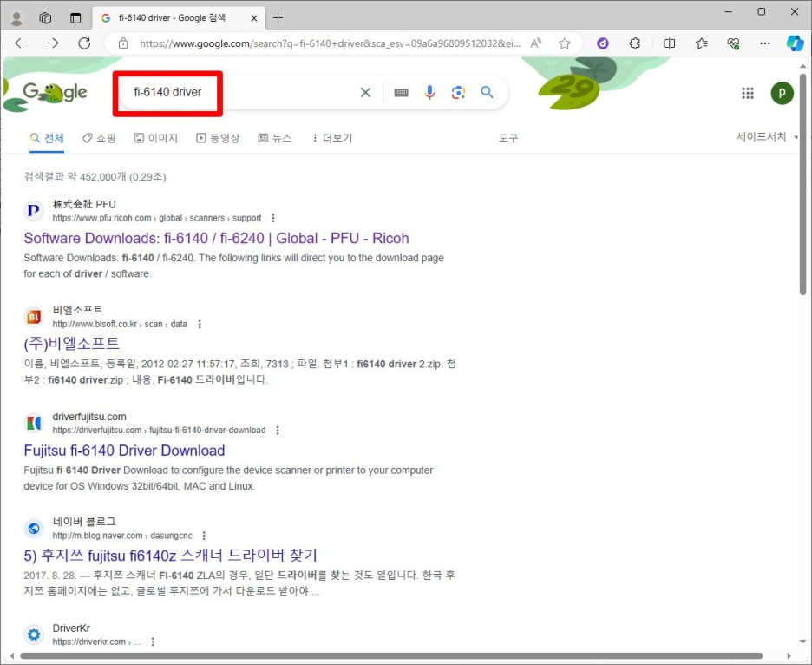
Task: Open Edge settings and more menu
Action: pos(765,43)
